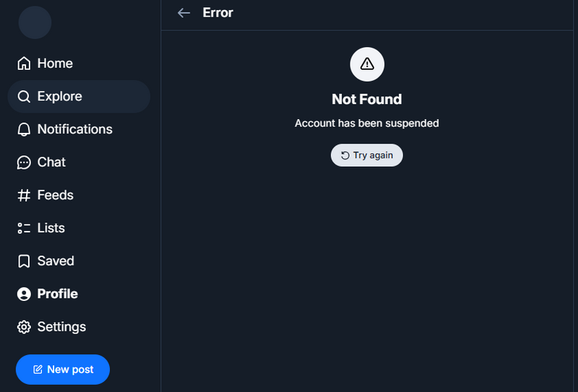Image resolution: width=578 pixels, height=392 pixels.
Task: Go back using the left arrow
Action: click(x=184, y=13)
